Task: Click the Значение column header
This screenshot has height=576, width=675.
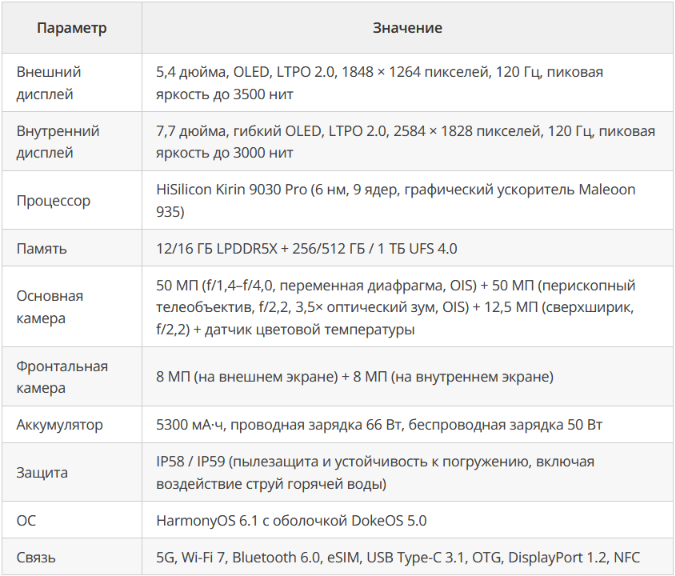Action: (407, 28)
